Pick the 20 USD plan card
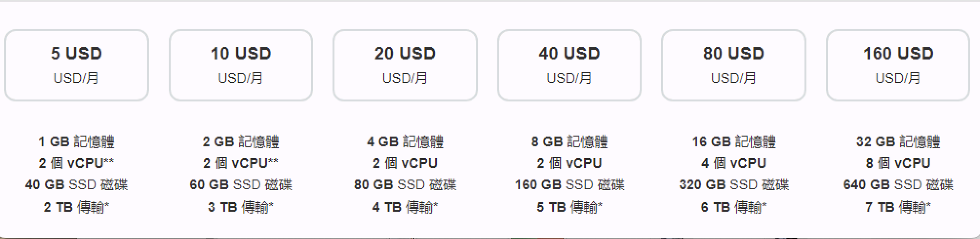Screen dimensions: 980x239 (405, 65)
